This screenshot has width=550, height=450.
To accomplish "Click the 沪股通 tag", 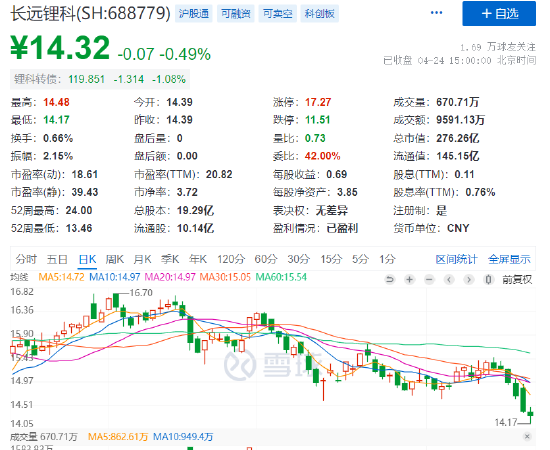I will [194, 14].
